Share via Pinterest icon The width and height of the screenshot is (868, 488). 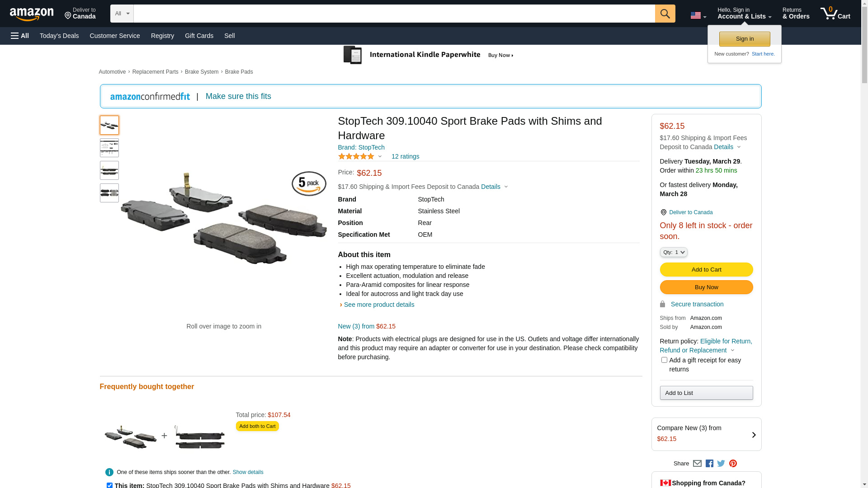(x=733, y=464)
